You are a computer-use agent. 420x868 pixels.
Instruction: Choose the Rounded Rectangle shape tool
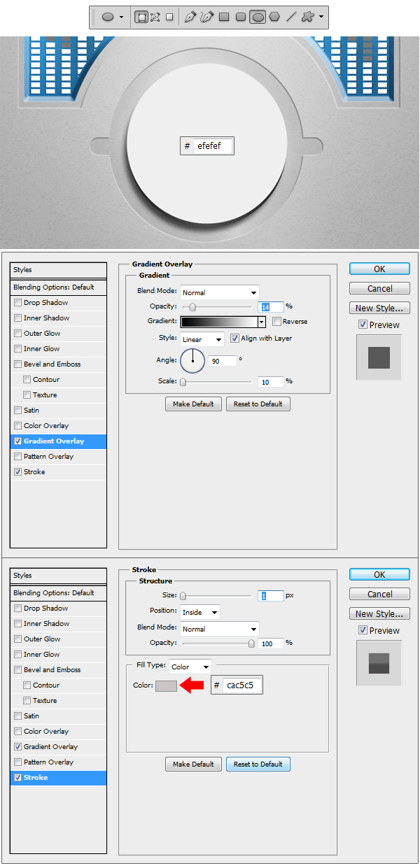pos(241,17)
